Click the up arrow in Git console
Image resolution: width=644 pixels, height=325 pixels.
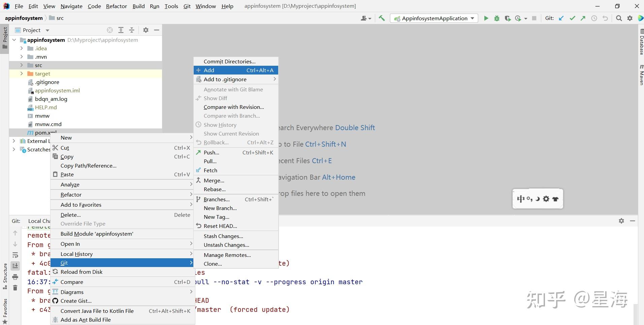point(15,233)
